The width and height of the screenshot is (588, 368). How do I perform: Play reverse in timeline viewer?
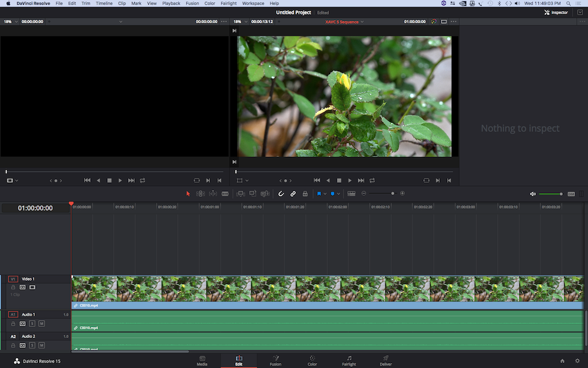point(328,180)
